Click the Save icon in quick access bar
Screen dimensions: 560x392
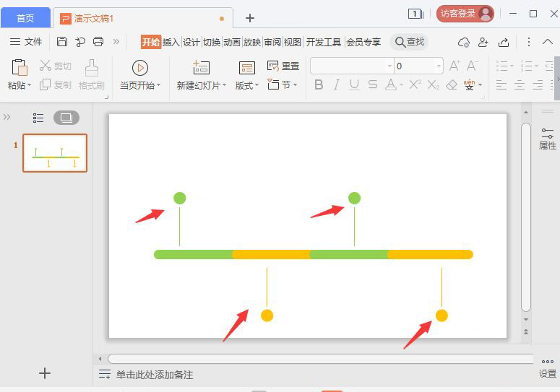(x=62, y=42)
